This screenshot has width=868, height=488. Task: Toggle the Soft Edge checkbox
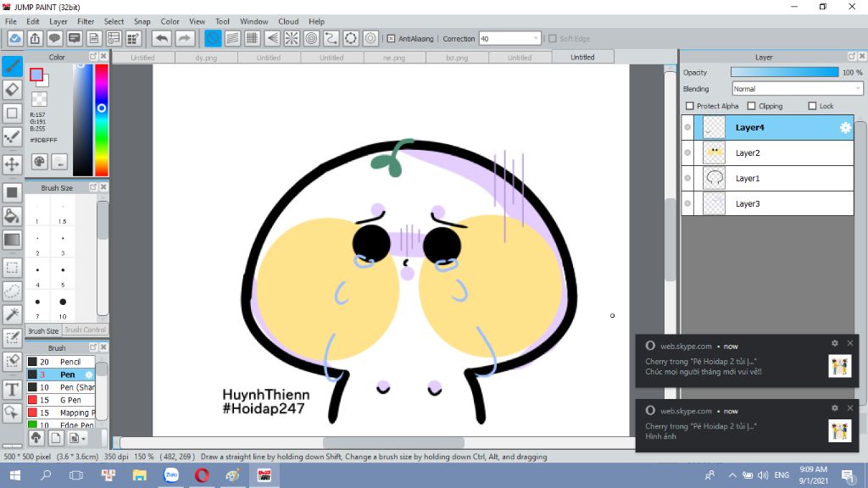pyautogui.click(x=553, y=39)
